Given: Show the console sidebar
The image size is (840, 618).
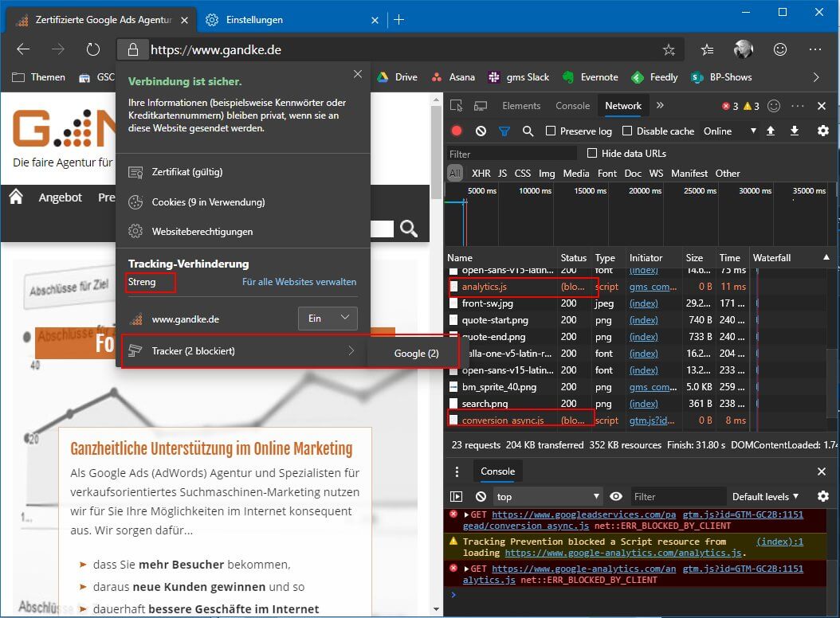Looking at the screenshot, I should click(x=456, y=496).
